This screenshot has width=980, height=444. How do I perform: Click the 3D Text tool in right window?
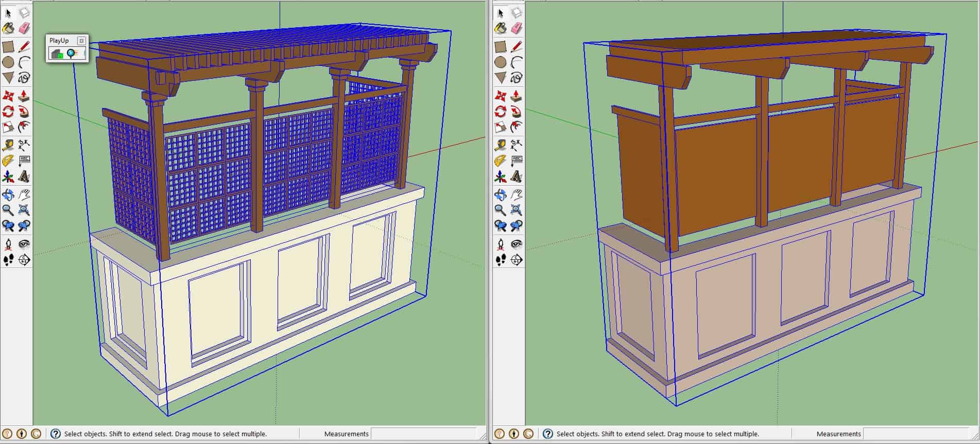click(x=517, y=177)
